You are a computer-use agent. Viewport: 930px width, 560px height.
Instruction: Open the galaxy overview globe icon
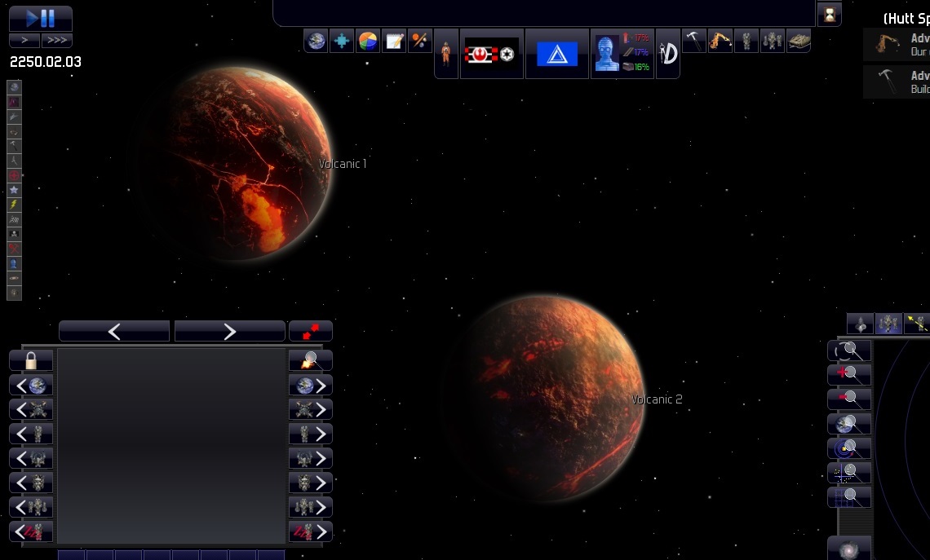coord(316,41)
